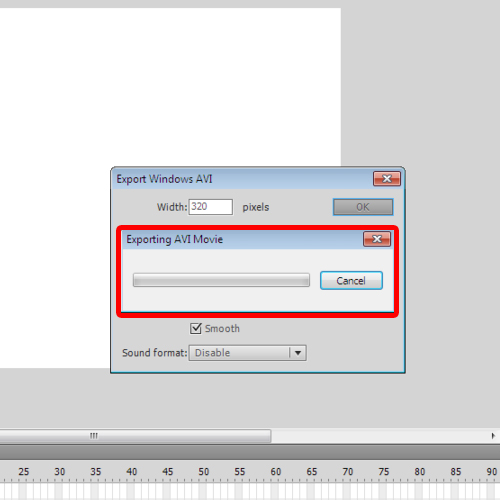The height and width of the screenshot is (500, 500).
Task: Click the Exporting AVI Movie title bar
Action: (242, 239)
